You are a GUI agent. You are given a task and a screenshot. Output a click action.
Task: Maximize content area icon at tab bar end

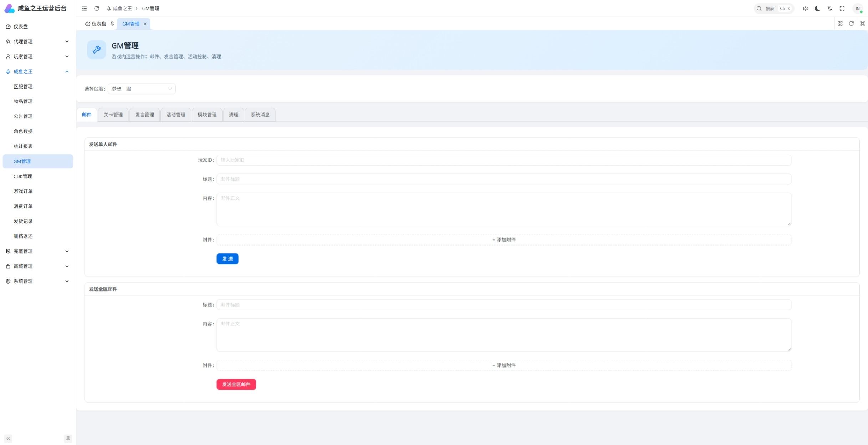tap(862, 24)
